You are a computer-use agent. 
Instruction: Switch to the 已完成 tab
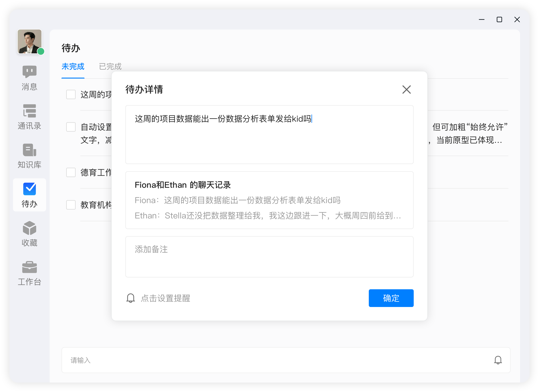tap(110, 67)
